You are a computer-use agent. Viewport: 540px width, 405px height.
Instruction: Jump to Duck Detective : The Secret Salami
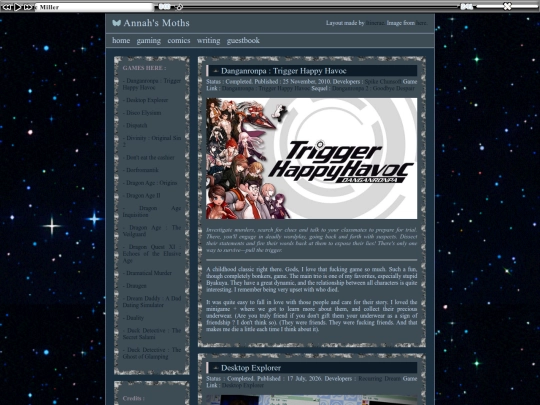pos(152,334)
